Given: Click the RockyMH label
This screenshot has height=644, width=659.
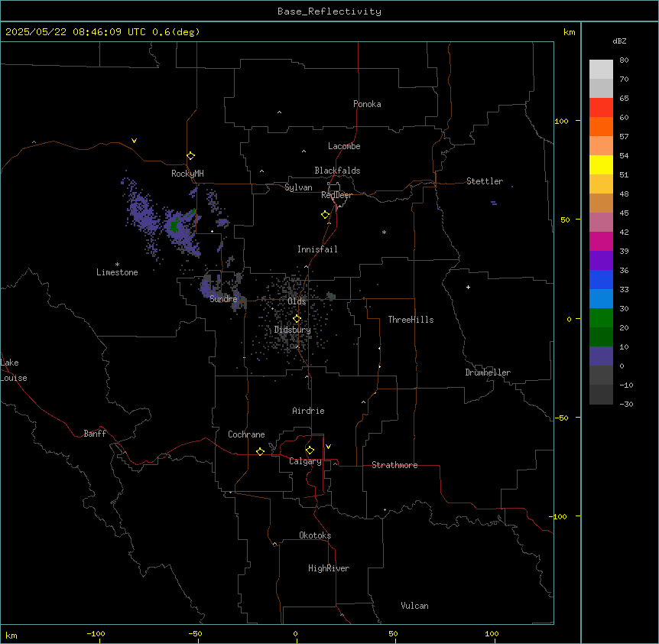Looking at the screenshot, I should point(187,174).
